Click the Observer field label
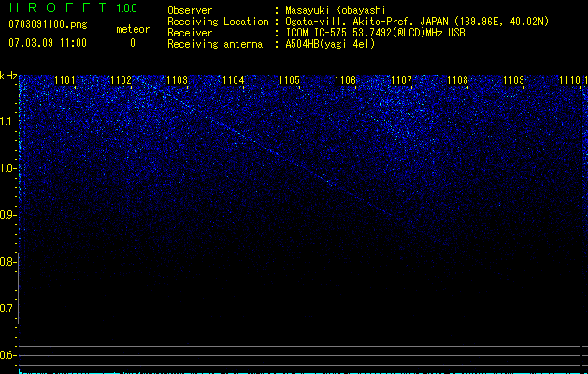588x374 pixels. [x=190, y=10]
